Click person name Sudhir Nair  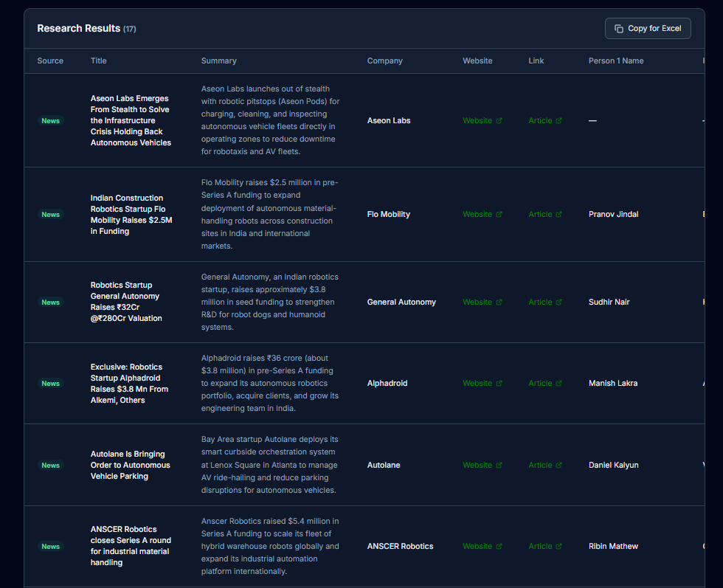click(609, 302)
